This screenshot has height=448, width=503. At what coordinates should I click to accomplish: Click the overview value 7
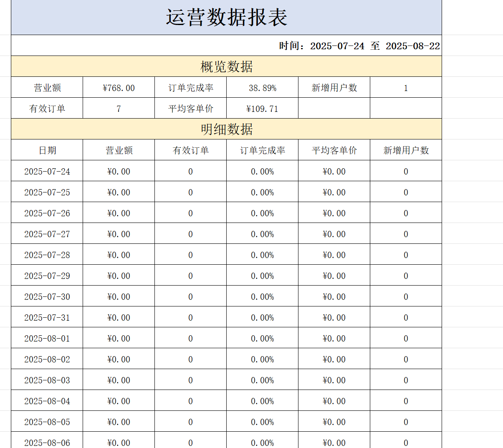(x=119, y=108)
